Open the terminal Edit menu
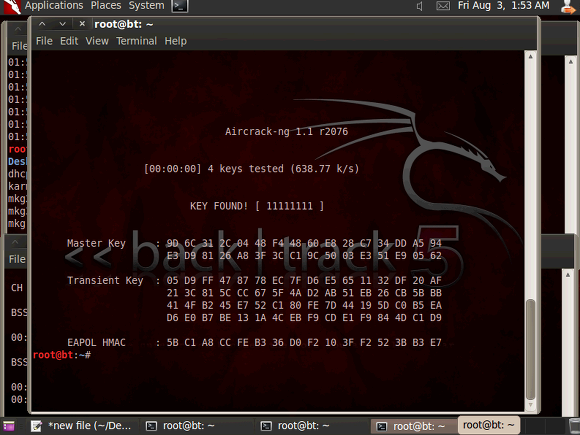The image size is (580, 435). 69,41
